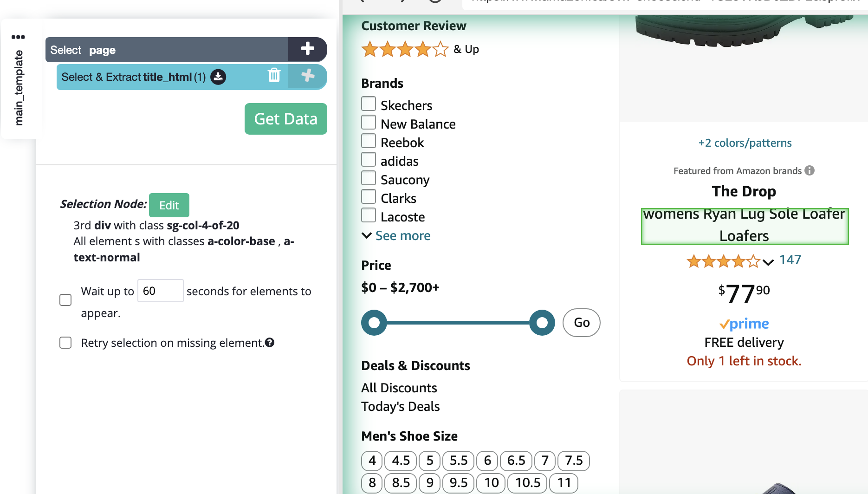Add a sub-command to title_html selection
This screenshot has width=868, height=494.
click(307, 76)
